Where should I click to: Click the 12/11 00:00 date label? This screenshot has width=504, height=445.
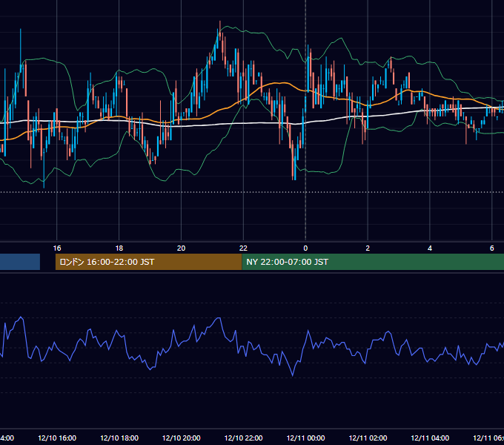pyautogui.click(x=305, y=438)
